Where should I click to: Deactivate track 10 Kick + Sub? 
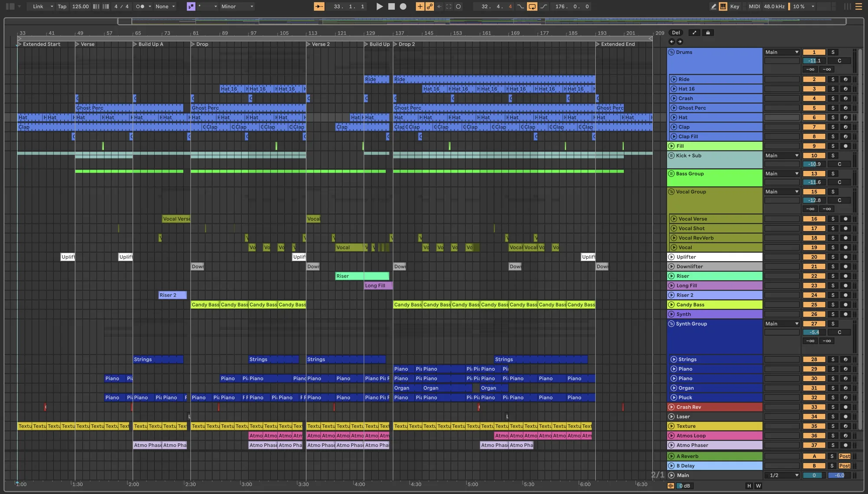pos(814,156)
